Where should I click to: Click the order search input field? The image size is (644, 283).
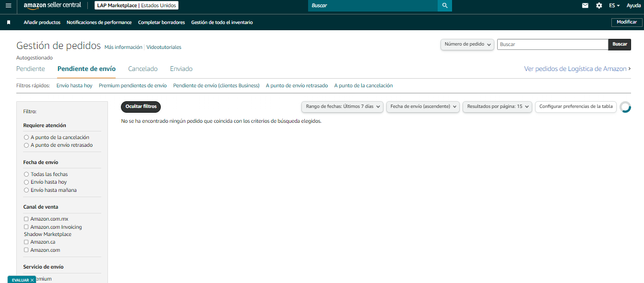click(x=553, y=44)
